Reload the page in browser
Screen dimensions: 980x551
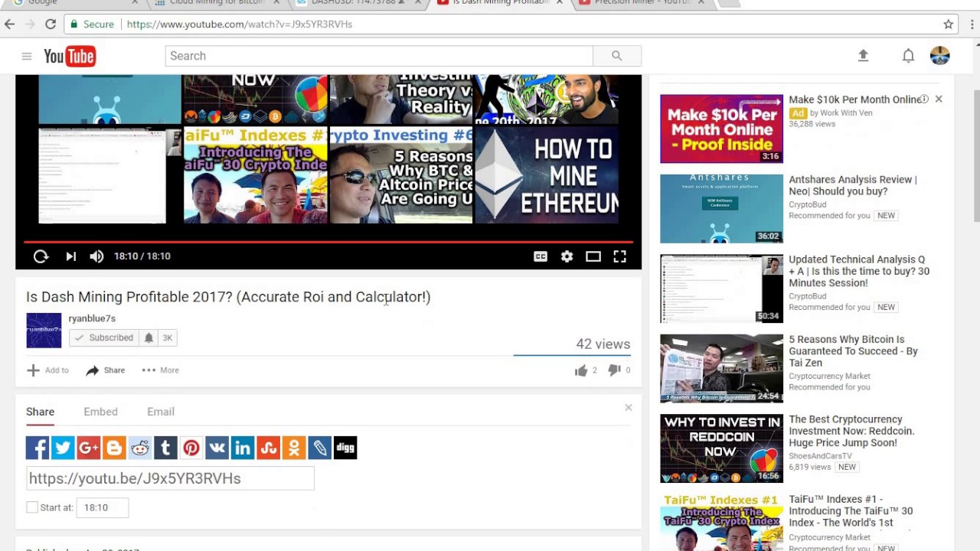(51, 24)
